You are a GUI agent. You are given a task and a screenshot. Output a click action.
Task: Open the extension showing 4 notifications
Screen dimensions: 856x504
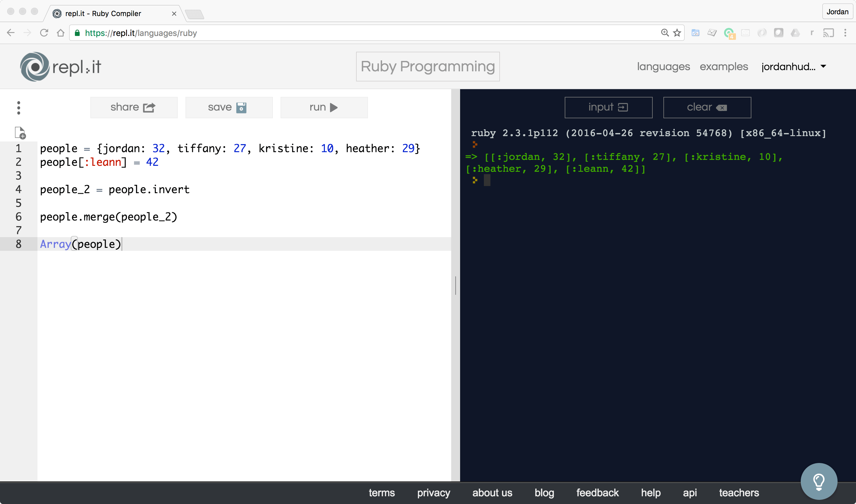(729, 33)
